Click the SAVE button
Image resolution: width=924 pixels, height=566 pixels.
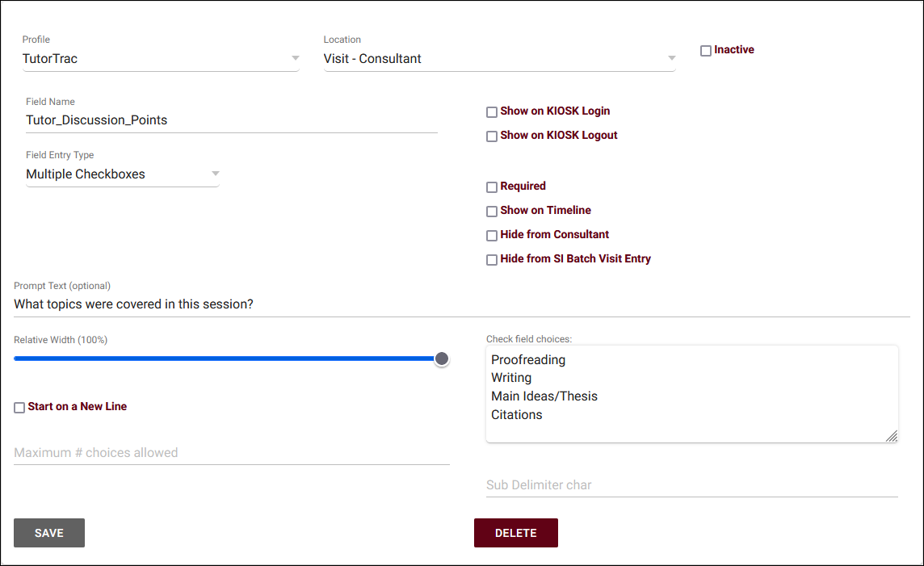(x=49, y=533)
